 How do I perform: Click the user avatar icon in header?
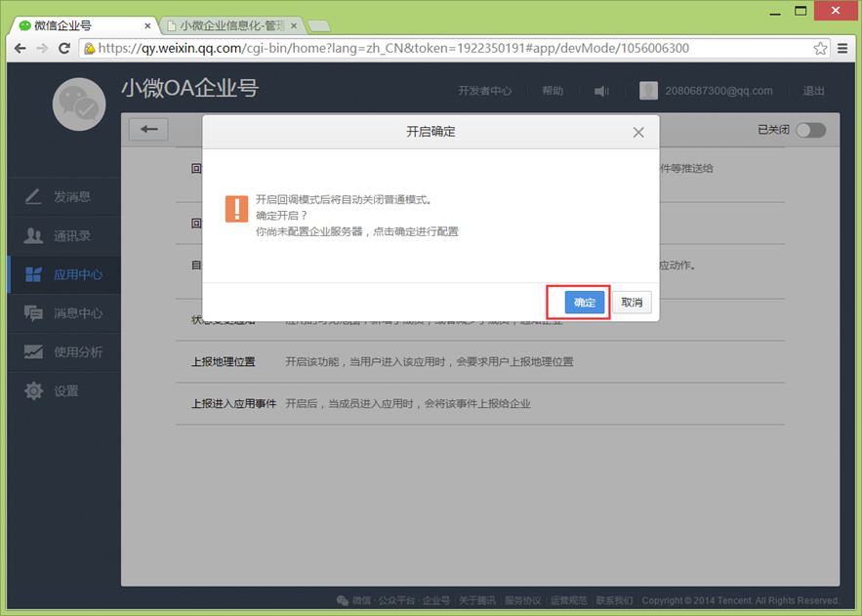[649, 91]
